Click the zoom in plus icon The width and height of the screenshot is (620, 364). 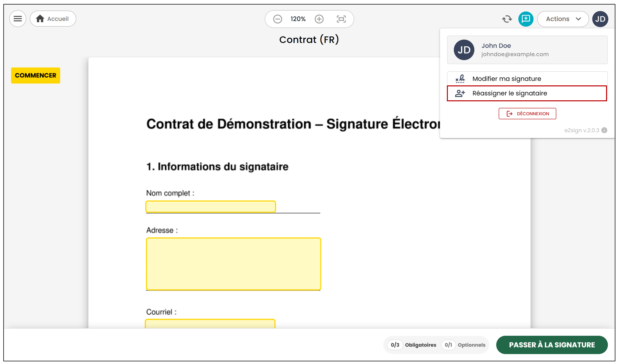point(319,19)
